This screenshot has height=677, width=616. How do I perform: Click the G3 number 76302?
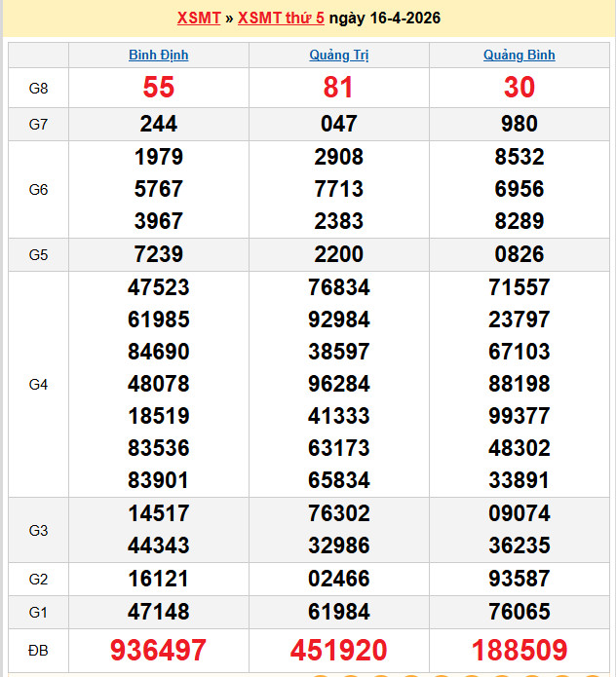pyautogui.click(x=338, y=513)
